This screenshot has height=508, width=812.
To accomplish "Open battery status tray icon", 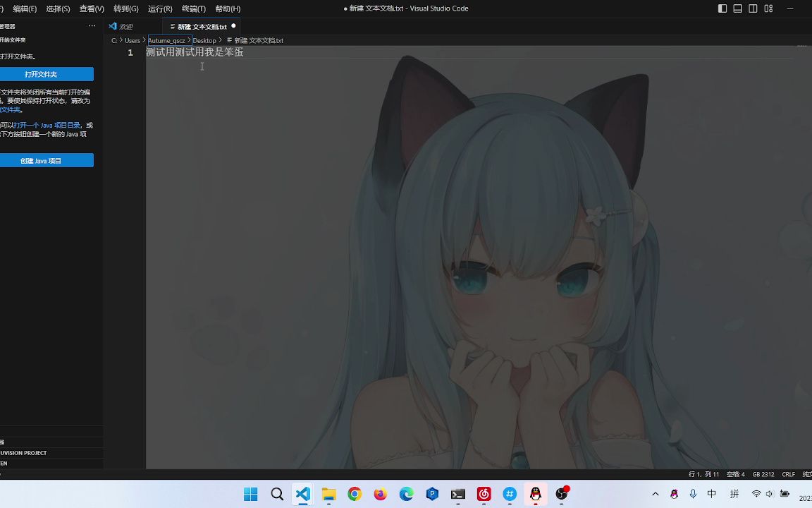I will pos(785,494).
